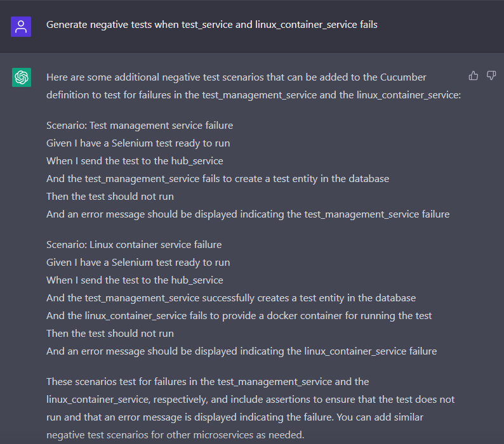
Task: Click line 'successfully creates a test entity'
Action: (231, 297)
